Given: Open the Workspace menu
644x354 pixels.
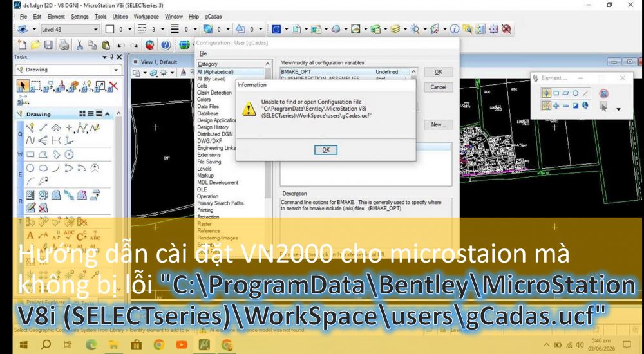Looking at the screenshot, I should pyautogui.click(x=146, y=17).
